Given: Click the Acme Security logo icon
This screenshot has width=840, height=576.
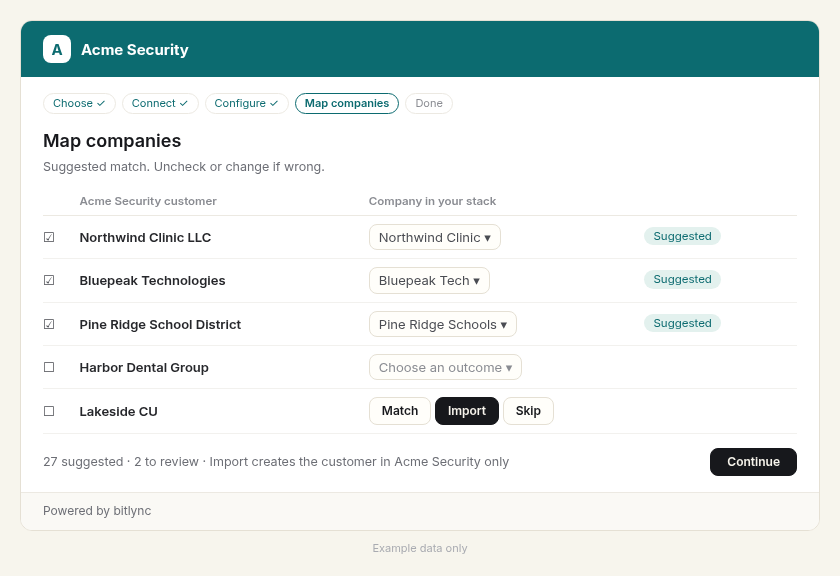Looking at the screenshot, I should (x=57, y=49).
